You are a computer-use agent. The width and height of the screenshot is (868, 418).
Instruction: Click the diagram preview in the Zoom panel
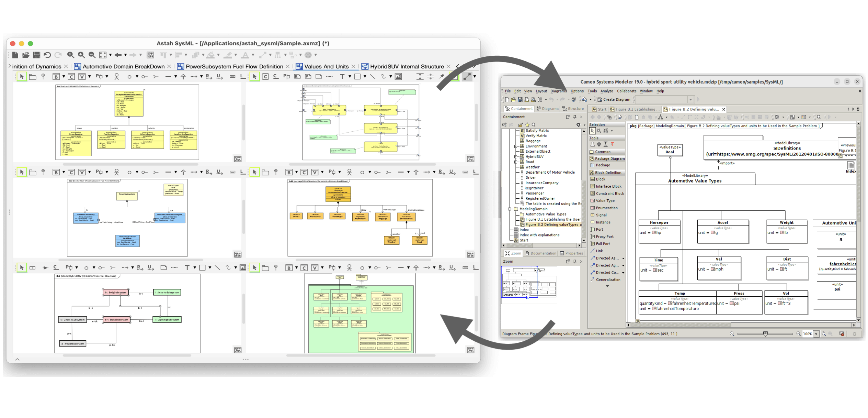(529, 285)
